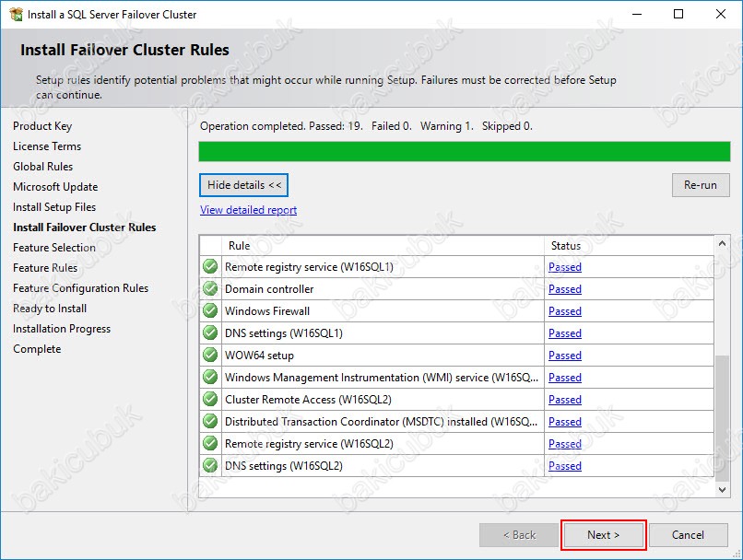
Task: Click green check icon for Cluster Remote Access
Action: click(x=210, y=399)
